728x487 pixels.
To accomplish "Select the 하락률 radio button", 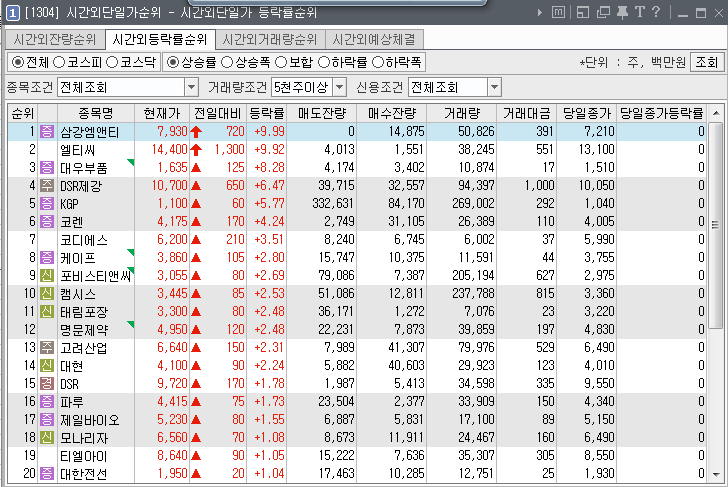I will pos(324,62).
